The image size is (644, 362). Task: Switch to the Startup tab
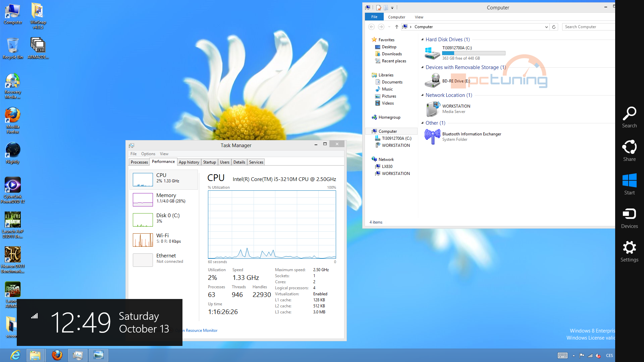[209, 162]
